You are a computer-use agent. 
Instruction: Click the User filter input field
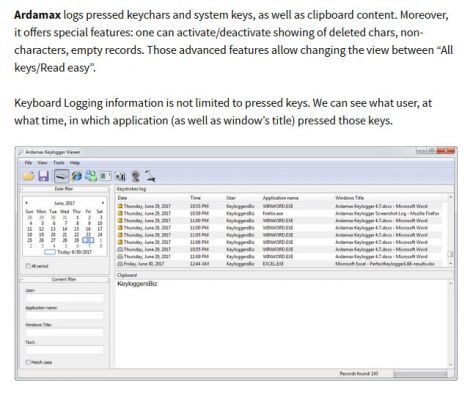pyautogui.click(x=64, y=298)
